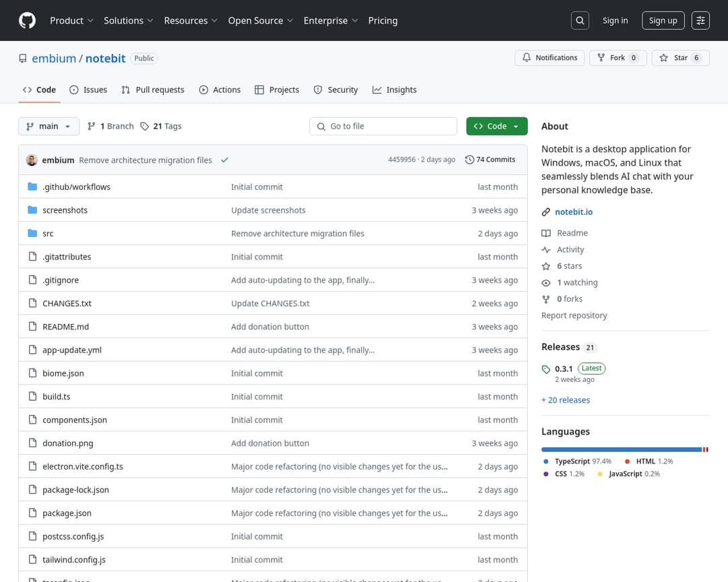This screenshot has width=728, height=582.
Task: Switch to the Actions tab
Action: (220, 90)
